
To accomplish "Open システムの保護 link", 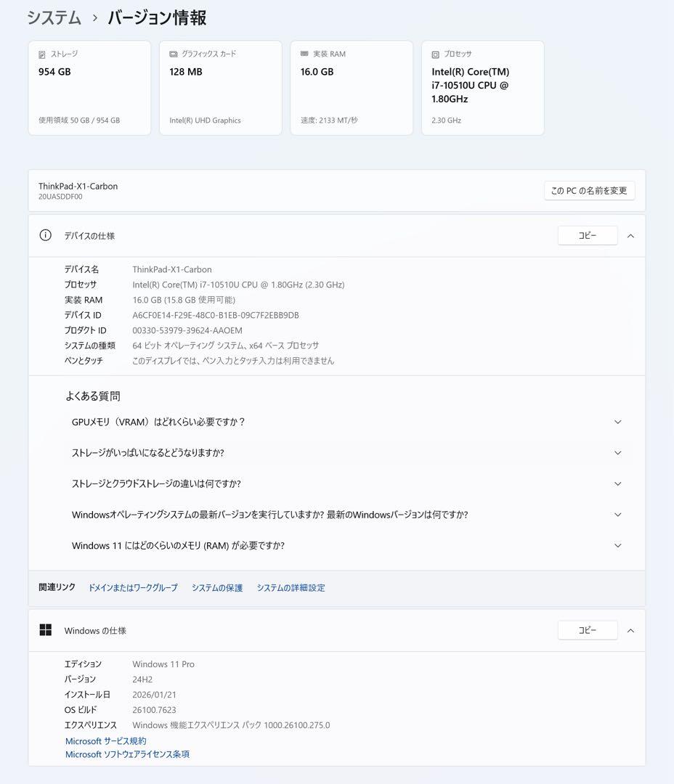I will click(x=217, y=588).
